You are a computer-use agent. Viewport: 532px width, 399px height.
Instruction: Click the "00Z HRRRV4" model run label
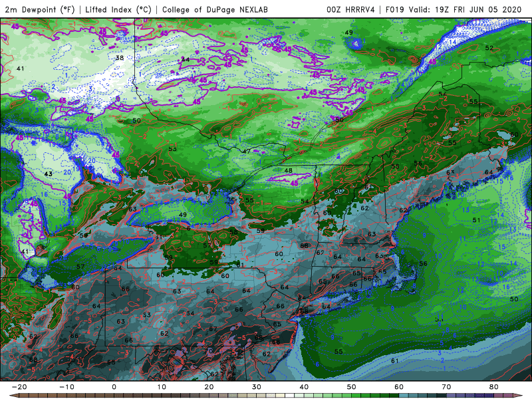[350, 9]
